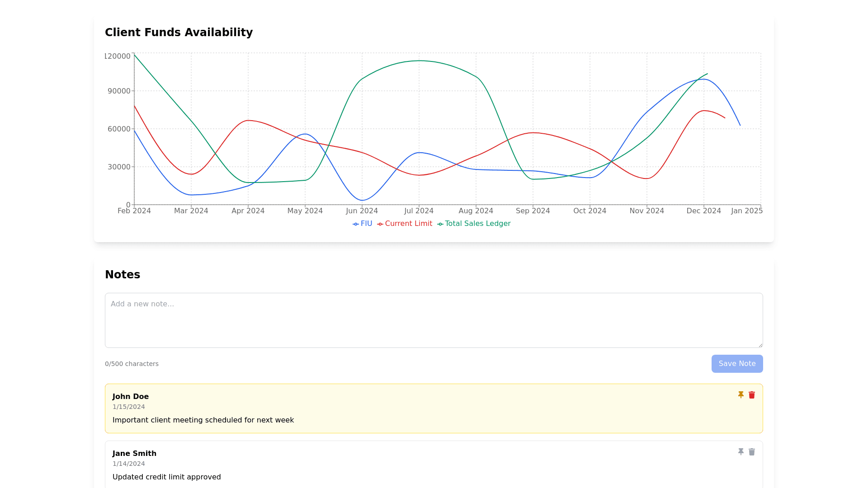Click the blue FIU legend marker
This screenshot has width=868, height=488.
(356, 224)
